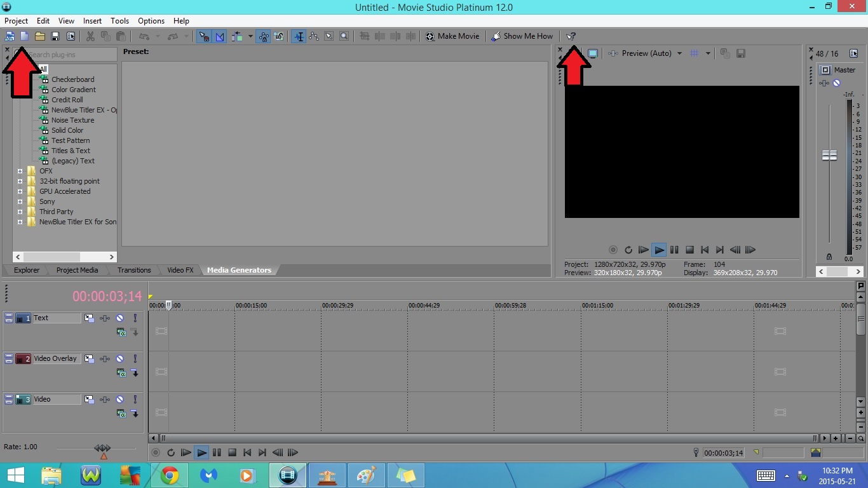Expand the Sony folder
The image size is (868, 488).
click(20, 201)
